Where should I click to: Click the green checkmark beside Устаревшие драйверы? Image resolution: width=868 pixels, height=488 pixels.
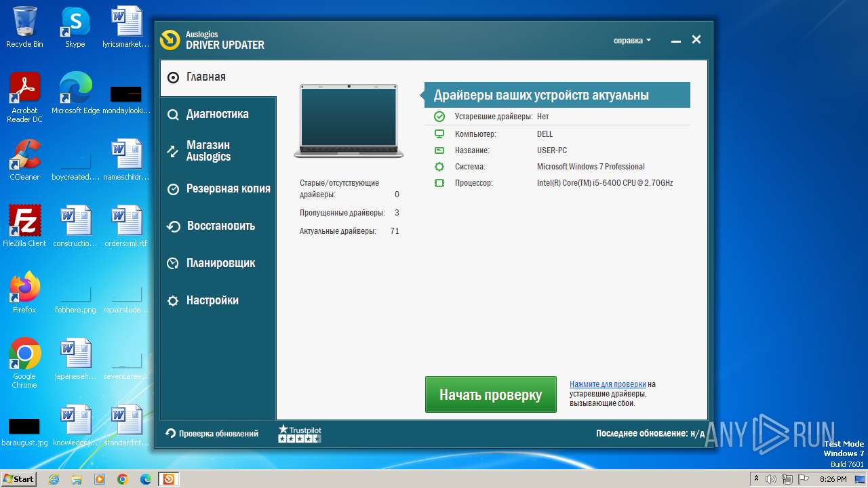(x=439, y=117)
